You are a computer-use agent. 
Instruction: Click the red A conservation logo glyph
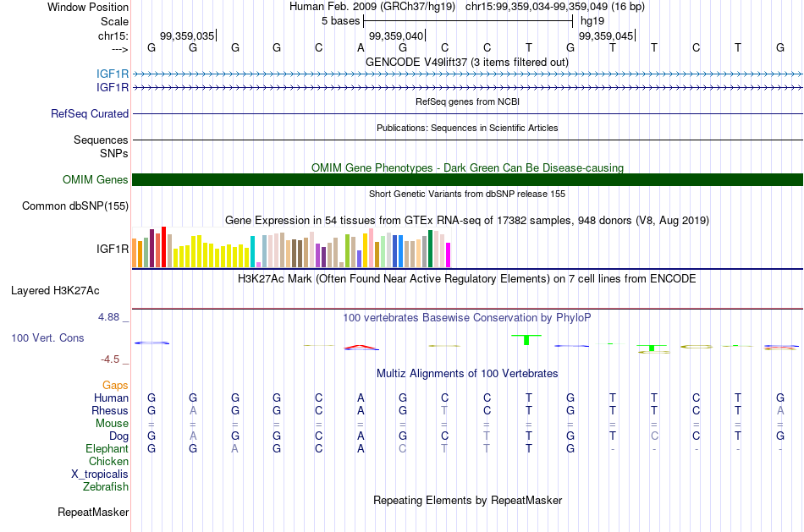click(x=361, y=348)
